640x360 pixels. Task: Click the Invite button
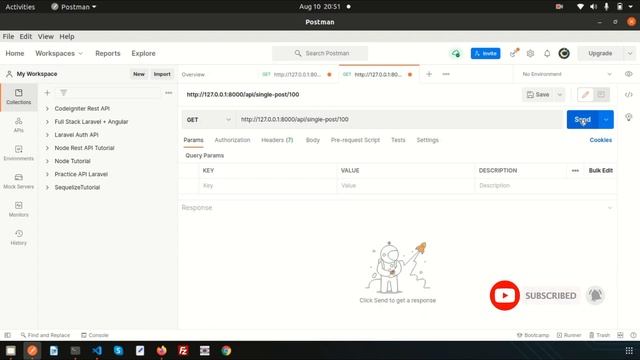pyautogui.click(x=485, y=53)
